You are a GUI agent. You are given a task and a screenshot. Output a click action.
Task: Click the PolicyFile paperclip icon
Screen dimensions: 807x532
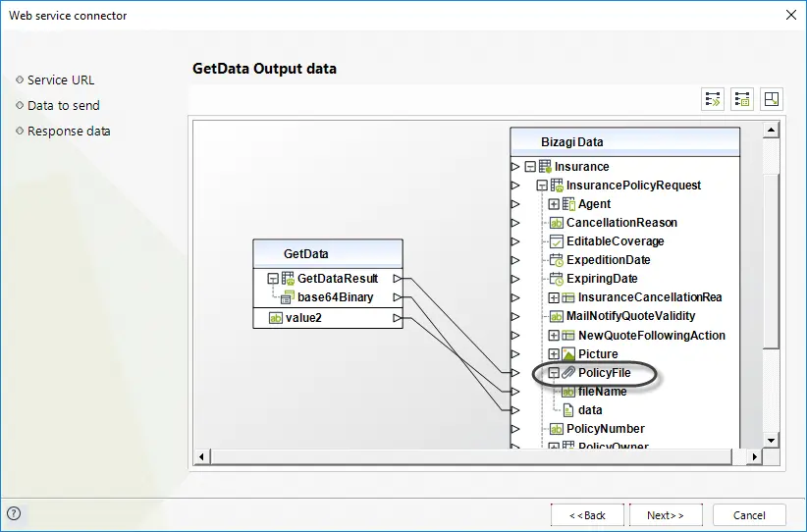pos(568,373)
